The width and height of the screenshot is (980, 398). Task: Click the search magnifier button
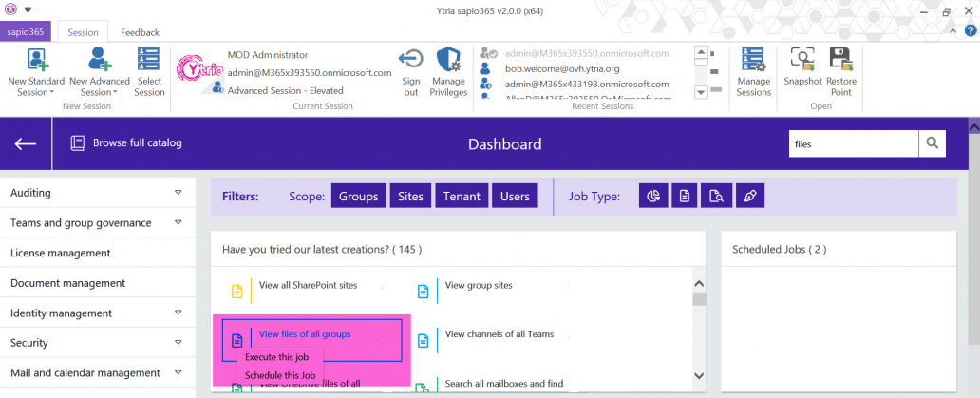point(932,143)
